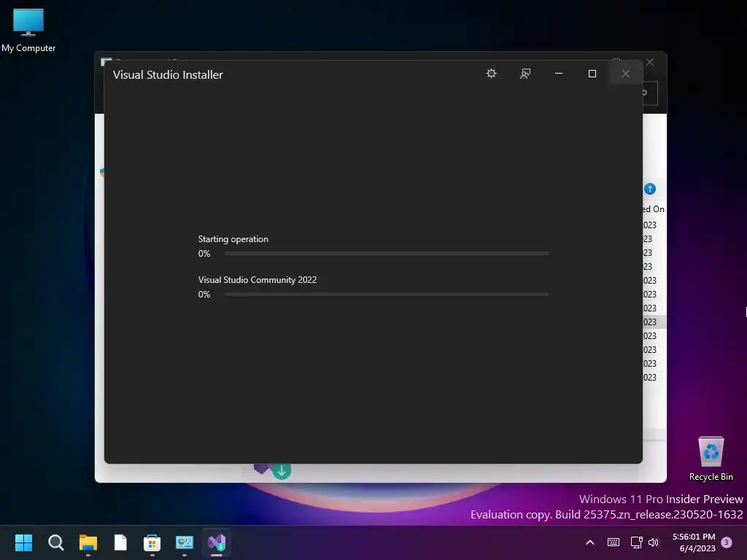Open Visual Studio Installer settings gear

click(491, 74)
